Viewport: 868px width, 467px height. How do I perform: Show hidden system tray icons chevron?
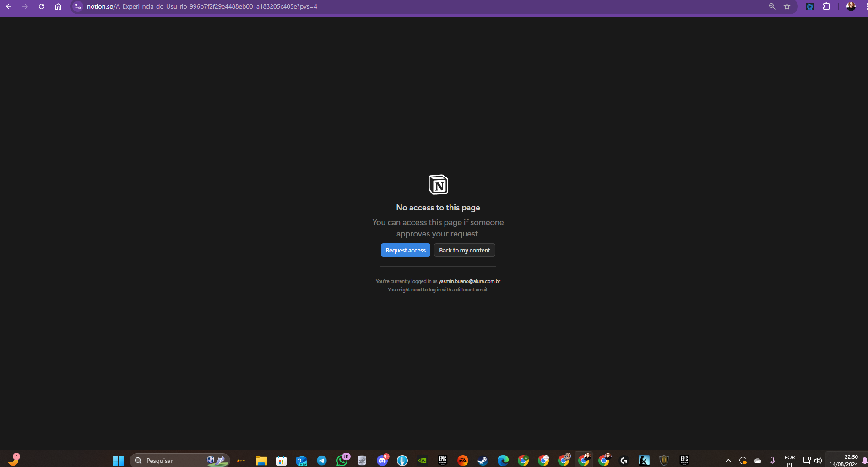[x=728, y=461]
